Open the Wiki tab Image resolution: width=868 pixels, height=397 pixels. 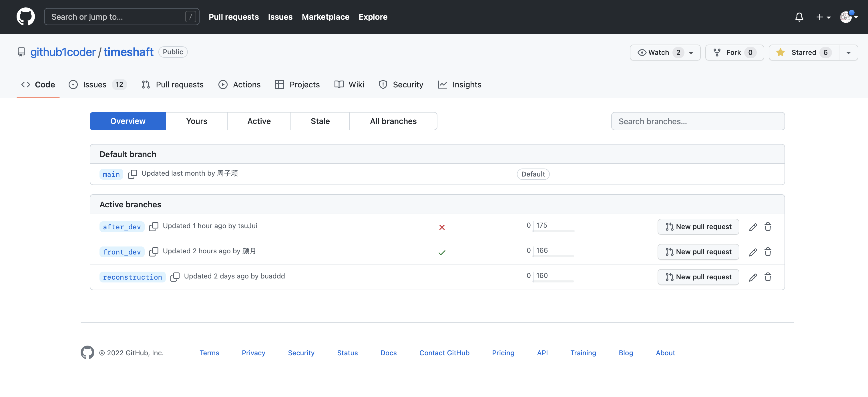(x=349, y=85)
